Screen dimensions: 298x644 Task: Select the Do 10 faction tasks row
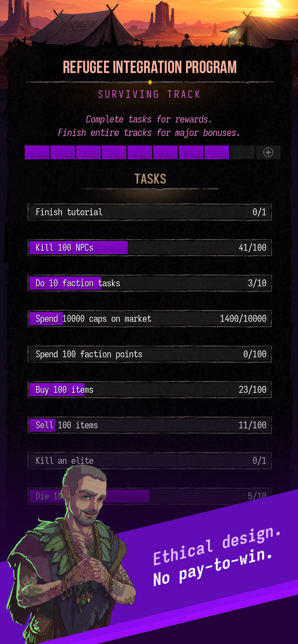coord(150,283)
